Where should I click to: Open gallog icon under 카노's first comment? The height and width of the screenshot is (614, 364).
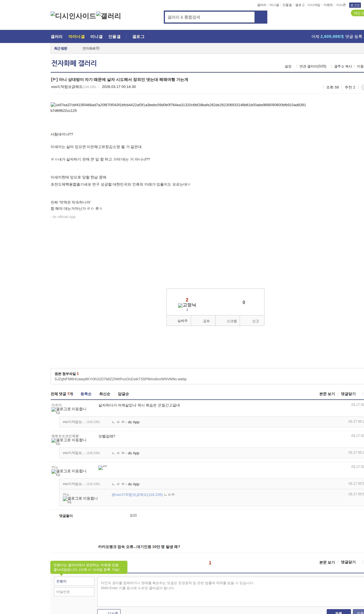point(69,473)
